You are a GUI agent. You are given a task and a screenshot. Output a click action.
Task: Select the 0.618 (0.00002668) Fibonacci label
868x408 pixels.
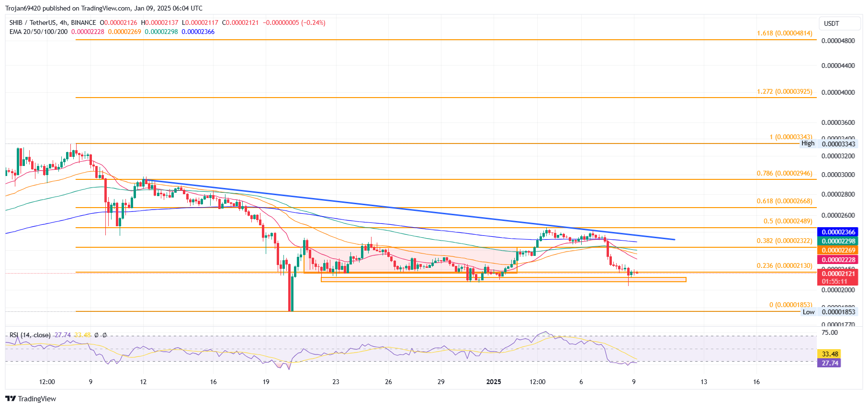click(x=784, y=201)
